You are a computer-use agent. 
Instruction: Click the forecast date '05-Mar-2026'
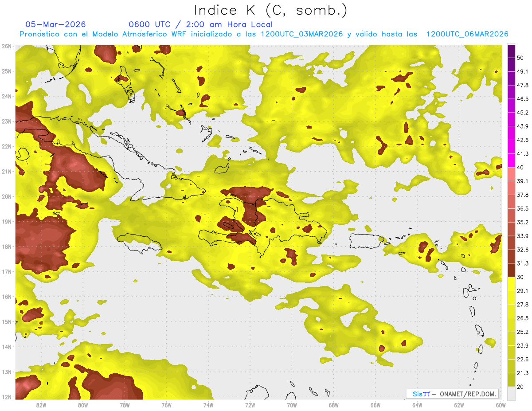tap(56, 24)
